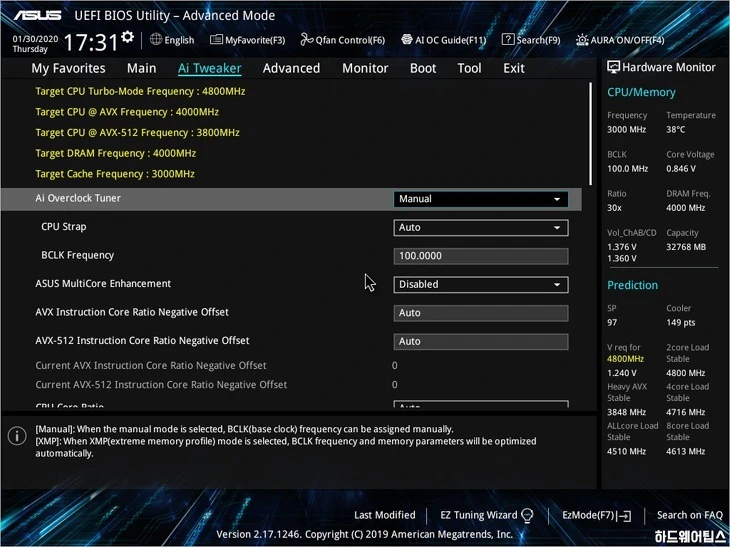Open the ASUS MultiCore Enhancement dropdown
Image resolution: width=730 pixels, height=547 pixels.
(480, 284)
